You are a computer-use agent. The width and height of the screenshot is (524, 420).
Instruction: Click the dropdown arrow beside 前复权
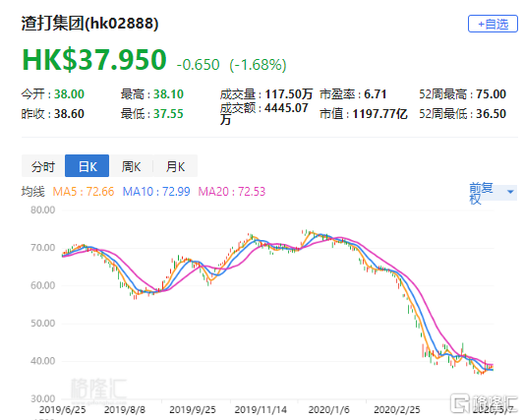510,192
